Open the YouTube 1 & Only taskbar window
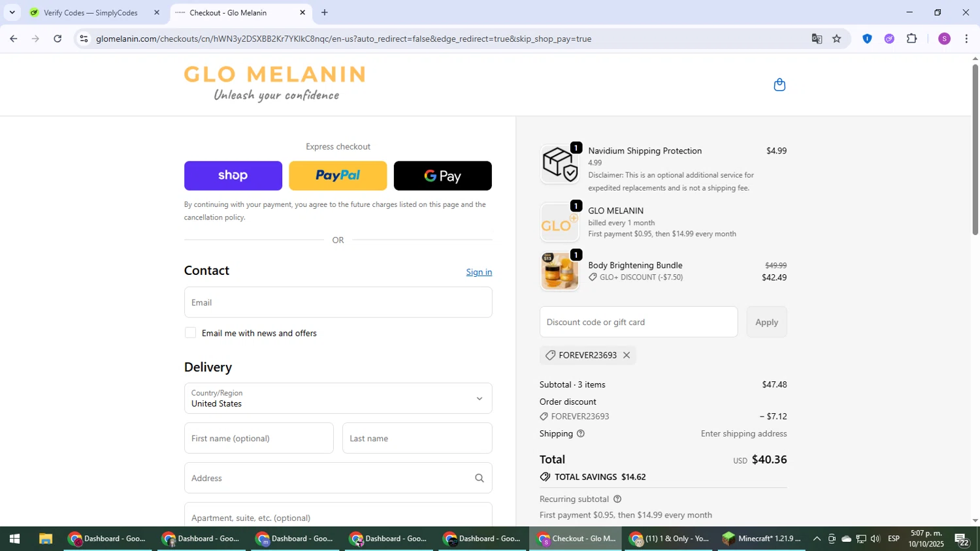Screen dimensions: 980x551 click(x=669, y=539)
